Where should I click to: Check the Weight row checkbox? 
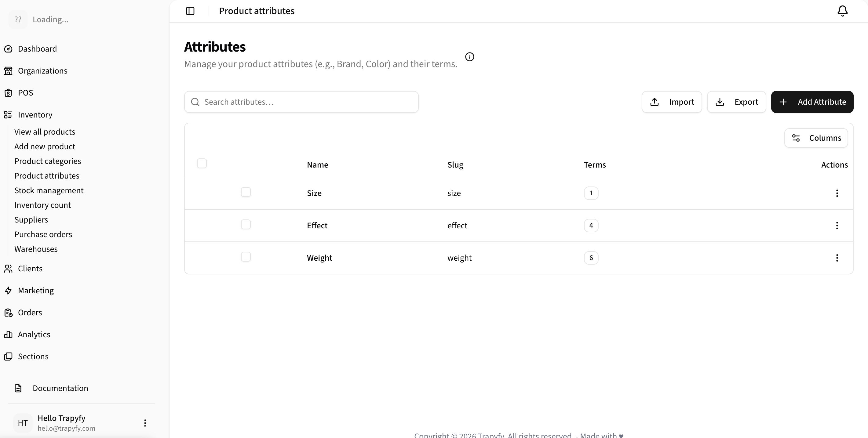pyautogui.click(x=246, y=257)
